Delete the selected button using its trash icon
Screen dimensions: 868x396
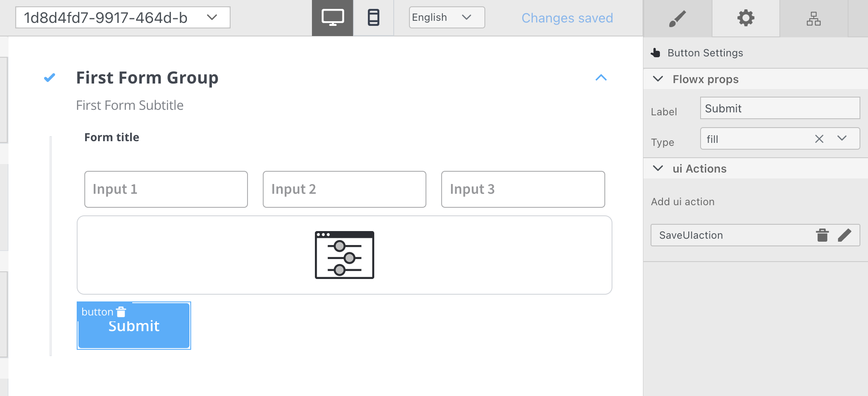coord(122,311)
